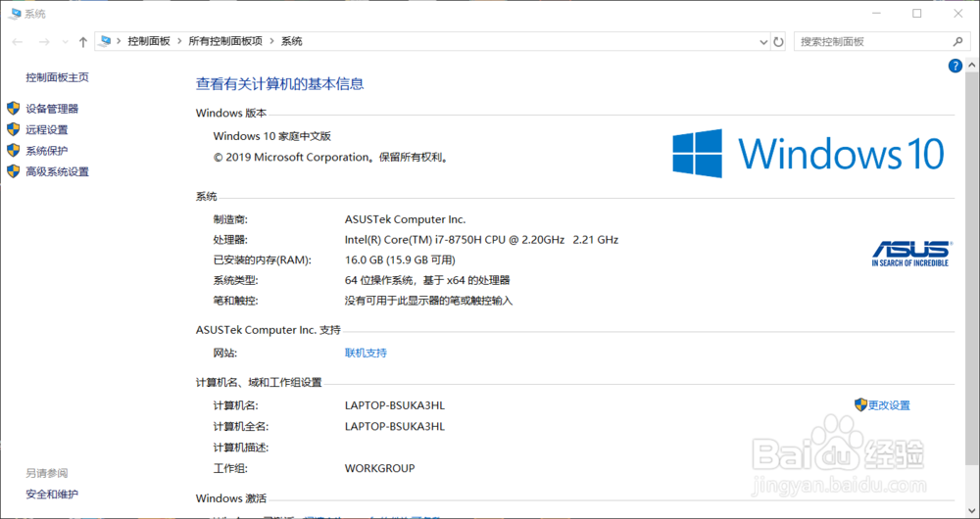Click the system icon in the title bar
The image size is (980, 519).
click(x=15, y=13)
